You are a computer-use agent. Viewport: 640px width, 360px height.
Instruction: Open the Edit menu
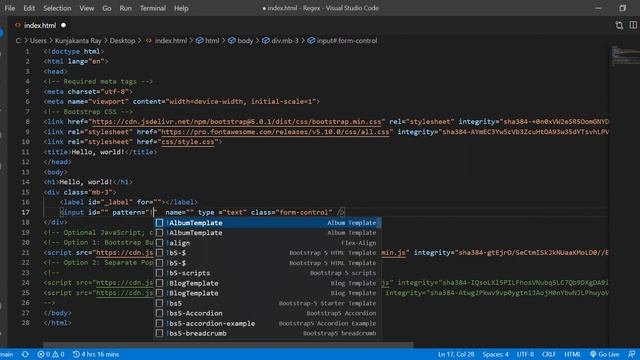click(29, 8)
